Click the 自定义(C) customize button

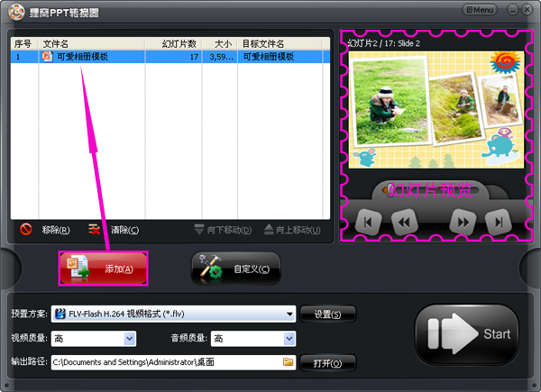point(236,269)
